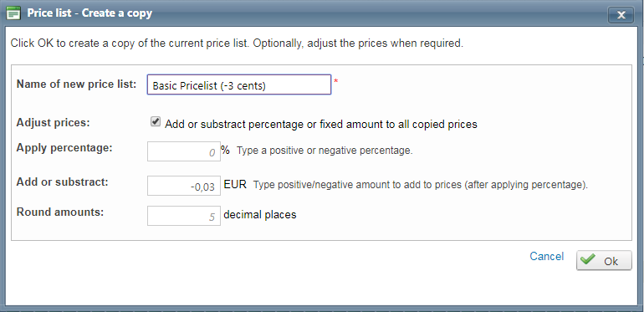Click the Apply percentage input box
Screen dimensions: 644x312
pos(184,151)
